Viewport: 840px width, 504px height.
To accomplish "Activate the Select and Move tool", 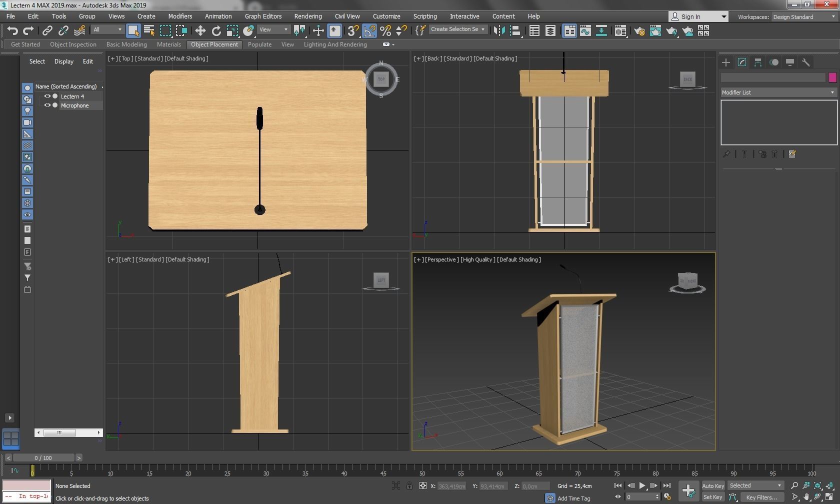I will pyautogui.click(x=200, y=31).
